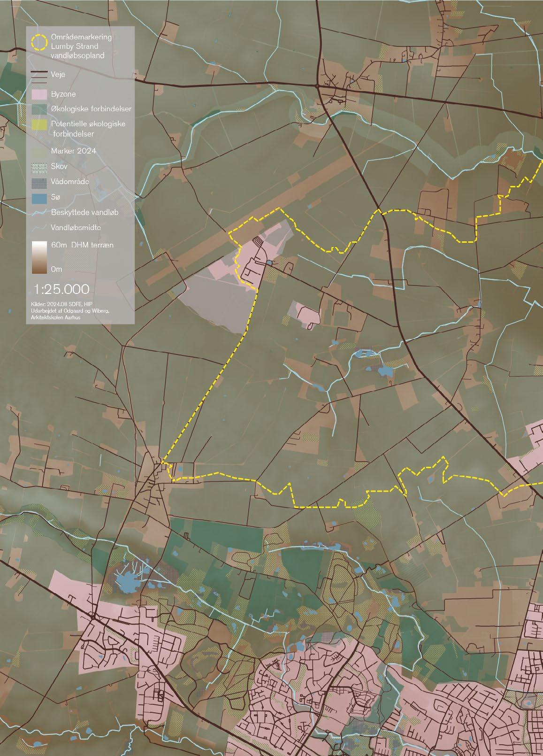Click the thin line symbol beside Vandløbsmidte
Viewport: 543px width, 756px height.
(x=40, y=228)
